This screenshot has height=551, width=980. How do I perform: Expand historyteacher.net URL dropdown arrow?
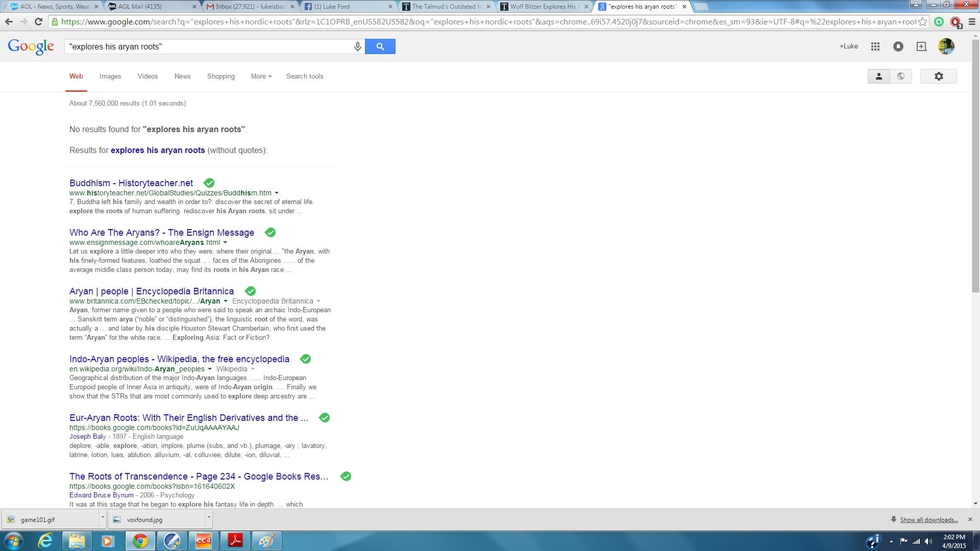pyautogui.click(x=277, y=193)
